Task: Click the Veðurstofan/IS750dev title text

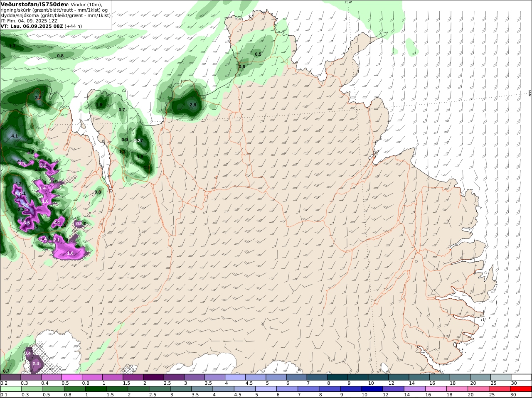Action: [34, 4]
